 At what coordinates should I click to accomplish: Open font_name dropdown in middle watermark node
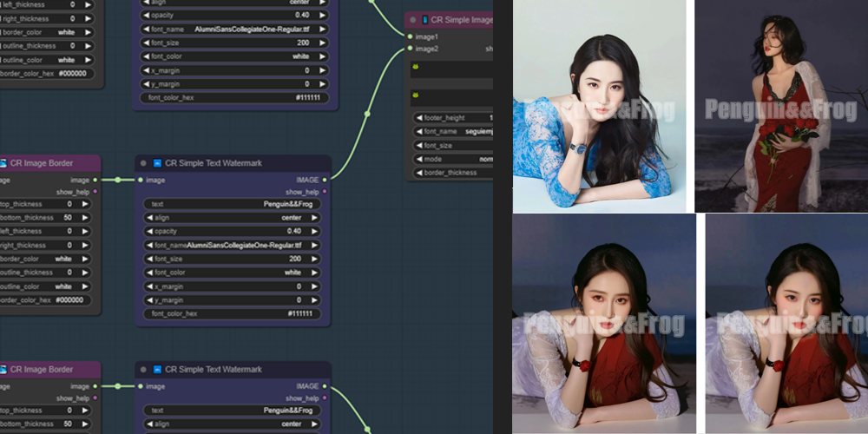pyautogui.click(x=232, y=246)
